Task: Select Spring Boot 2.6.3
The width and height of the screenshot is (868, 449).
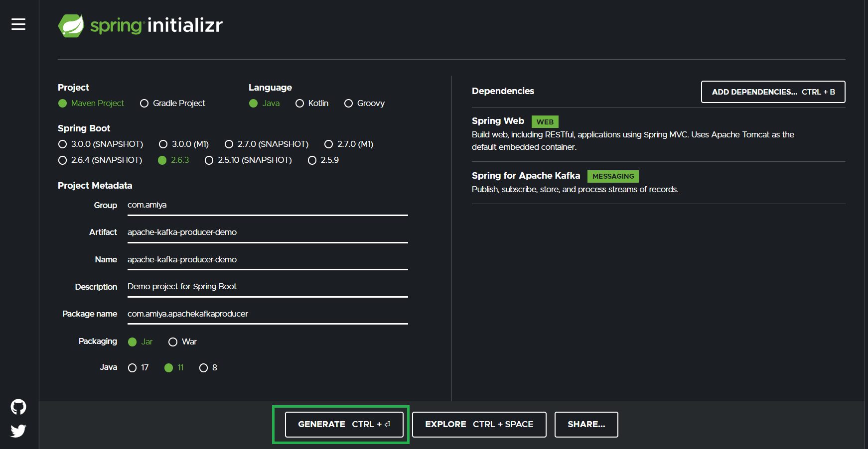Action: point(173,160)
